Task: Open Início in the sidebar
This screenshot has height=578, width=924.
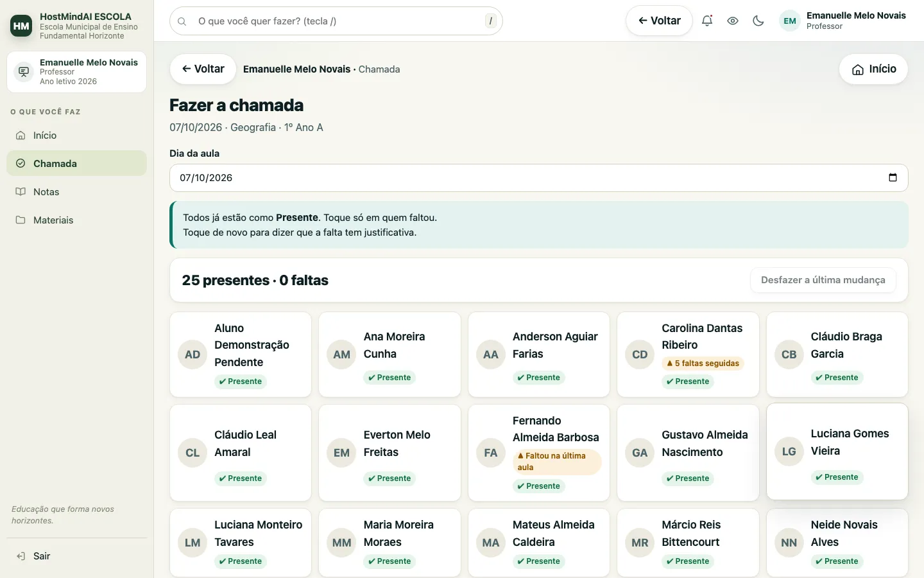Action: pyautogui.click(x=76, y=136)
